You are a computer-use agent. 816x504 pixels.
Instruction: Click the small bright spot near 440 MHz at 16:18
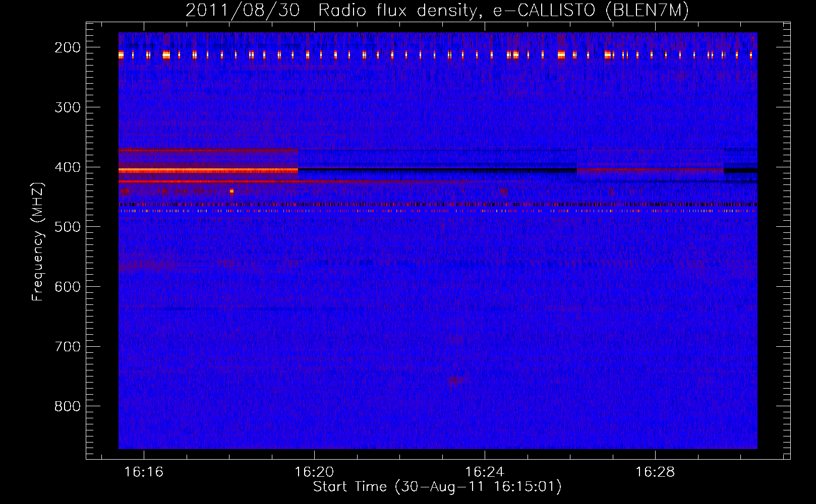[231, 192]
